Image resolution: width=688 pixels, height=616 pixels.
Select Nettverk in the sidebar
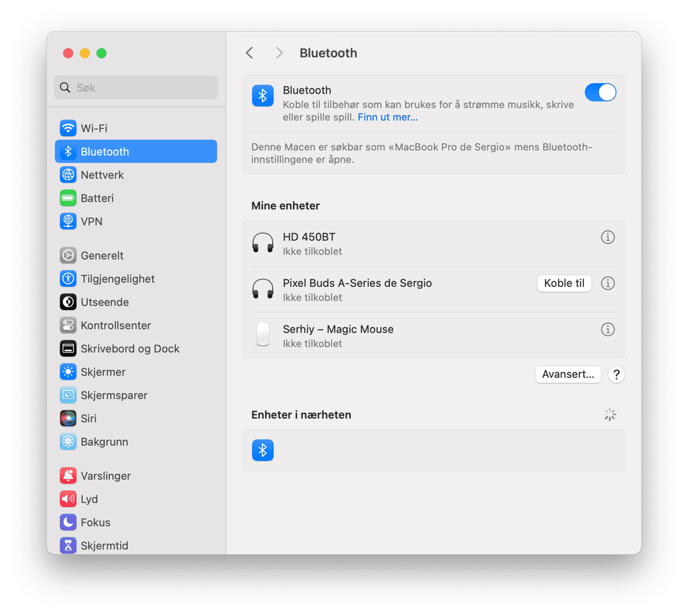102,175
